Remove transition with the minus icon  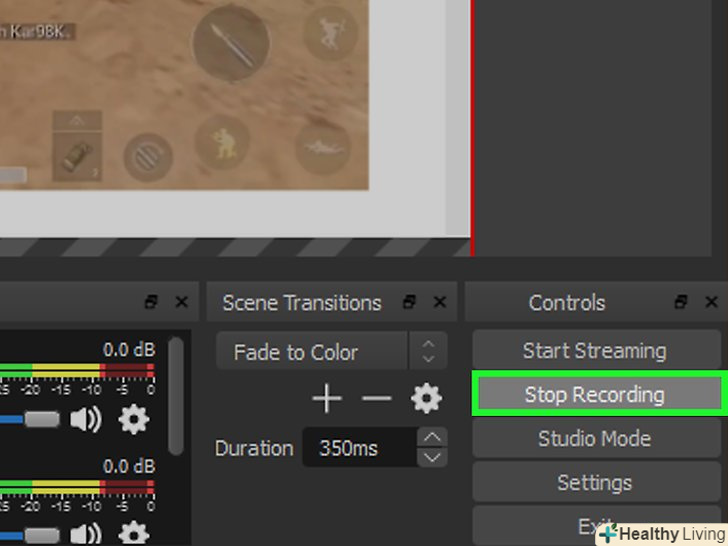point(377,398)
